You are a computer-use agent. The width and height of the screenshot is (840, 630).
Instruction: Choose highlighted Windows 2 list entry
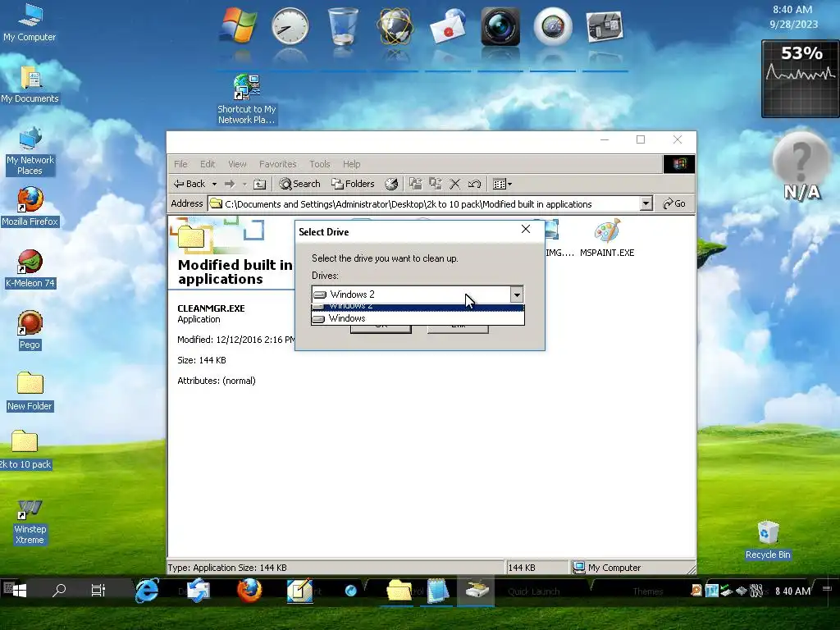click(x=418, y=307)
